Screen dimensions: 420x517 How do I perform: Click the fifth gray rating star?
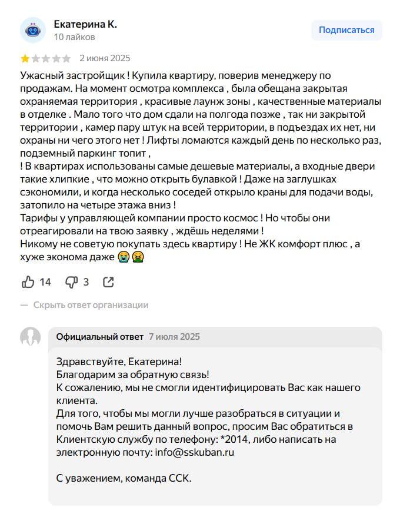point(66,59)
